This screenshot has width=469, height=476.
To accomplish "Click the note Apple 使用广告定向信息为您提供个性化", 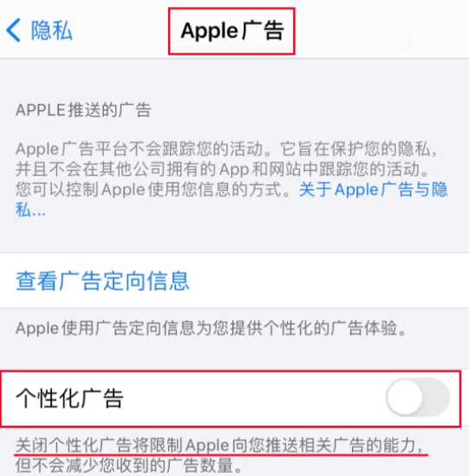I will point(211,329).
